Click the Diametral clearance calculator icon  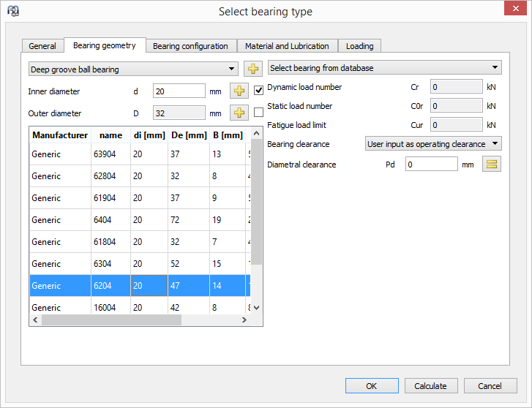[x=492, y=165]
